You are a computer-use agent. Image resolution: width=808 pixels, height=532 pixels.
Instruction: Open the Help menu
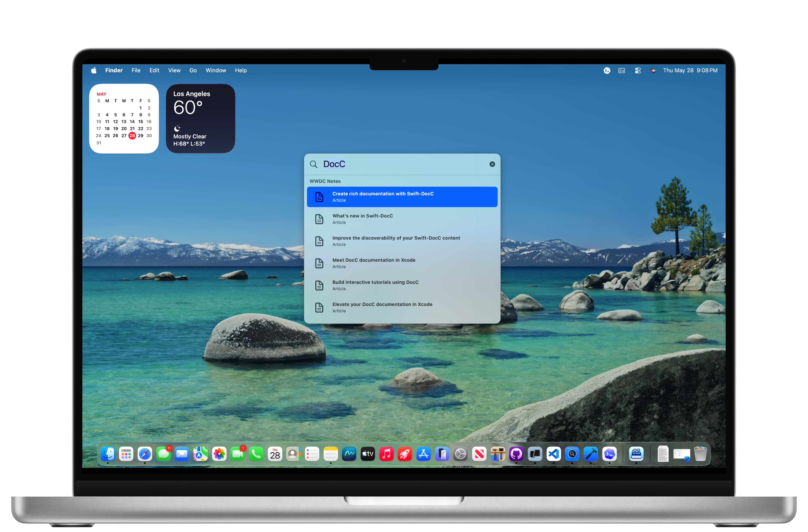(x=241, y=70)
